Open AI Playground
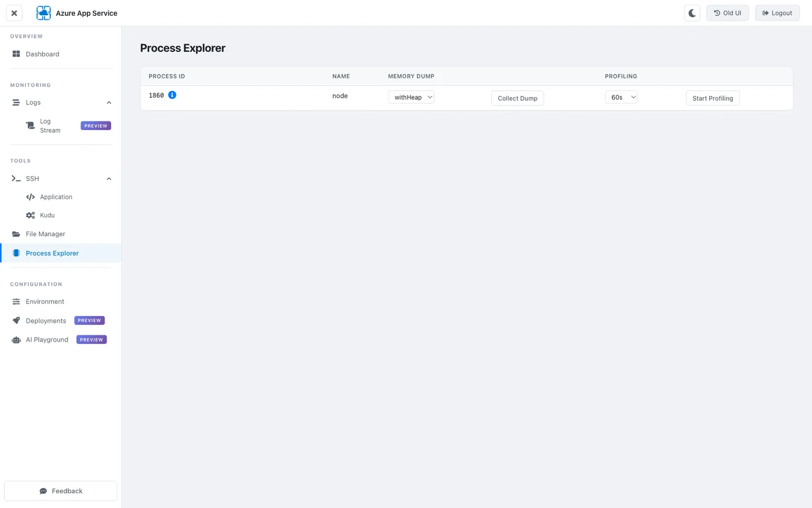 (61, 340)
